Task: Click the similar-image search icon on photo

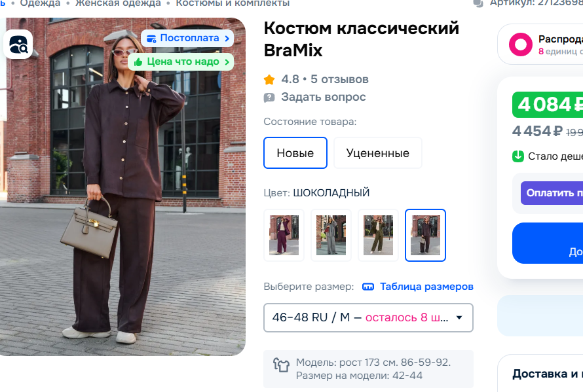Action: click(18, 45)
